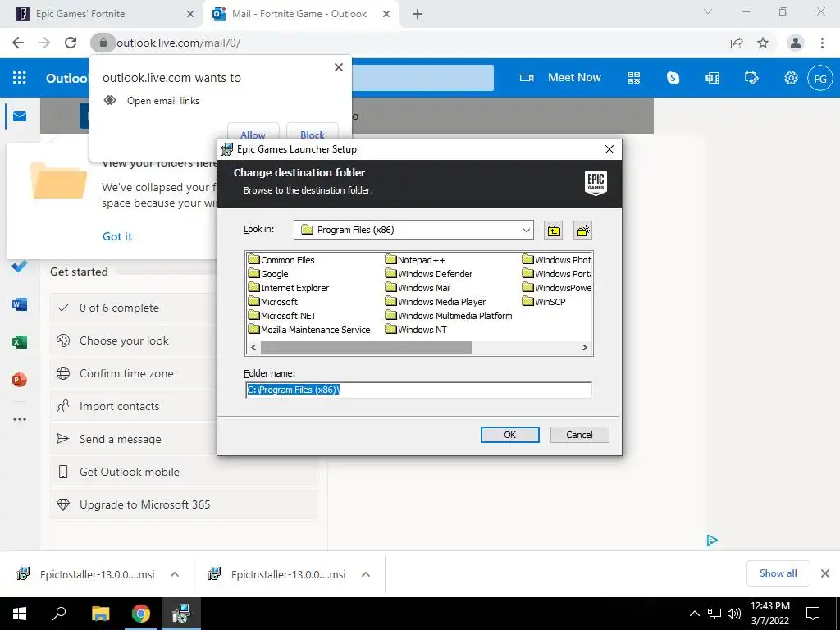Image resolution: width=840 pixels, height=630 pixels.
Task: Block outlook.live.com from opening email links
Action: (313, 134)
